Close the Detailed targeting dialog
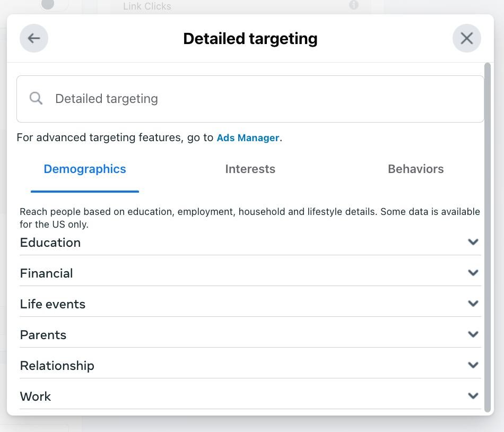The height and width of the screenshot is (432, 504). point(466,38)
